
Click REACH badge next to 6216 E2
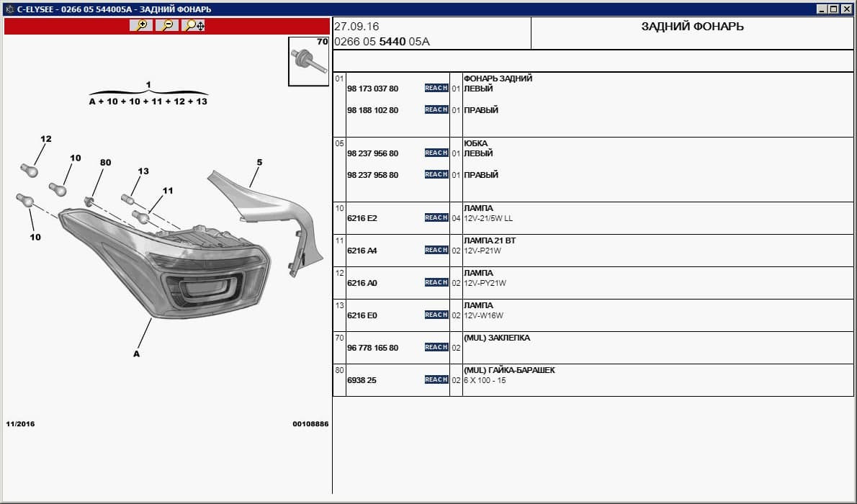coord(436,217)
